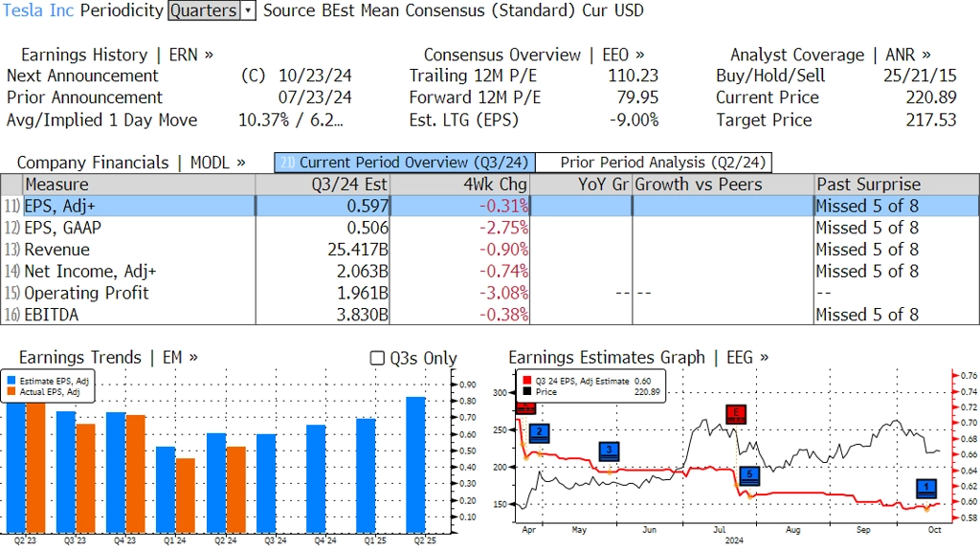Switch to Prior Period Analysis (Q2/24) tab
The width and height of the screenshot is (980, 549).
pos(654,163)
